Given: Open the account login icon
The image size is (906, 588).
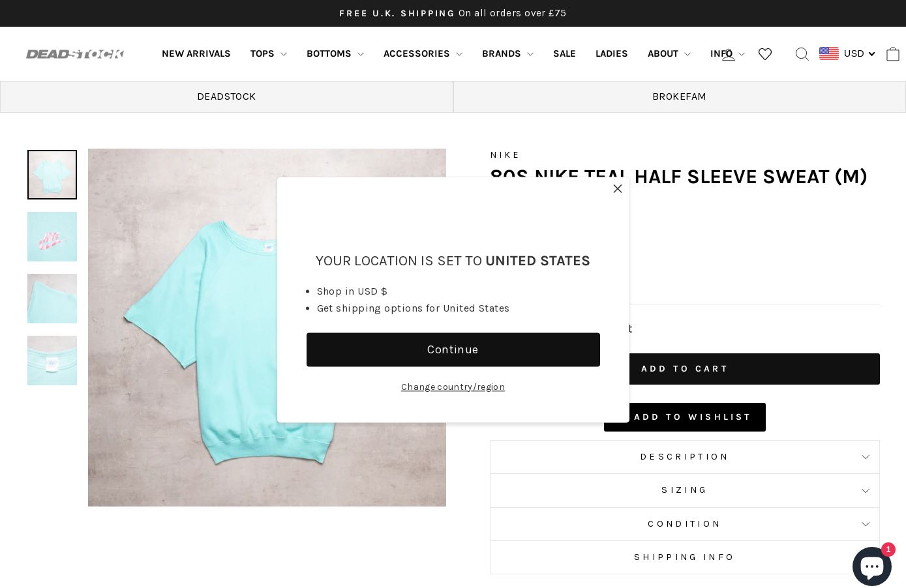Looking at the screenshot, I should pos(729,54).
